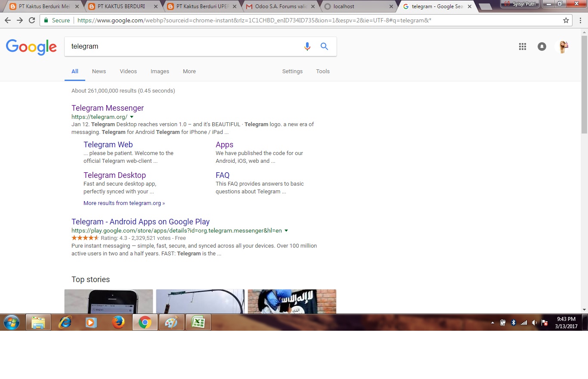Expand dropdown arrow beside play.google.com URL
The image size is (588, 379).
point(286,230)
